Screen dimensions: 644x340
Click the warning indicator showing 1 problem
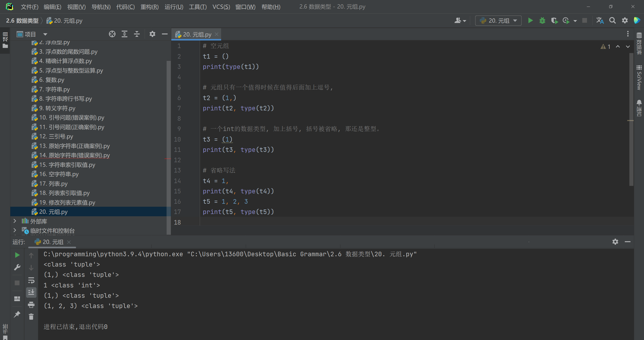(605, 47)
